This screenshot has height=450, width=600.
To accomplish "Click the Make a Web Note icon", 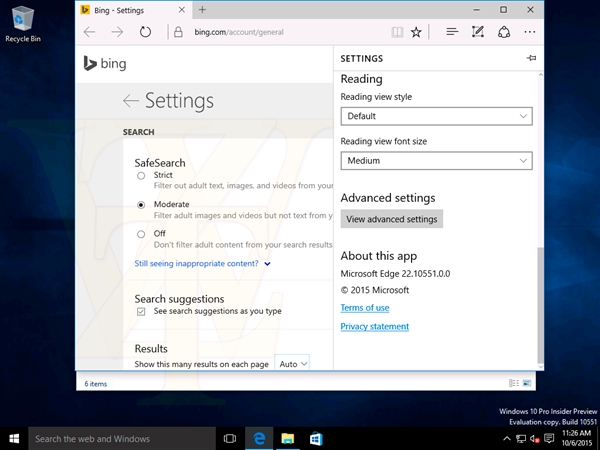I will click(x=478, y=32).
